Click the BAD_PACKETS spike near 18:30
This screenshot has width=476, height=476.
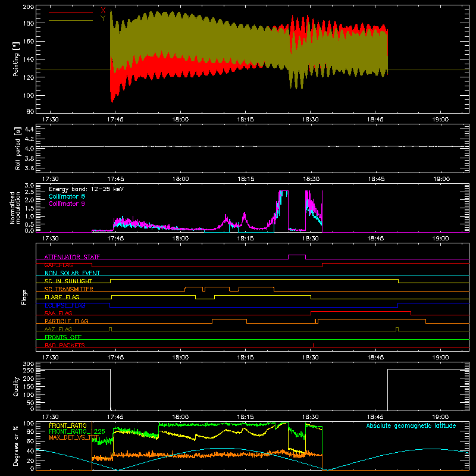click(314, 345)
